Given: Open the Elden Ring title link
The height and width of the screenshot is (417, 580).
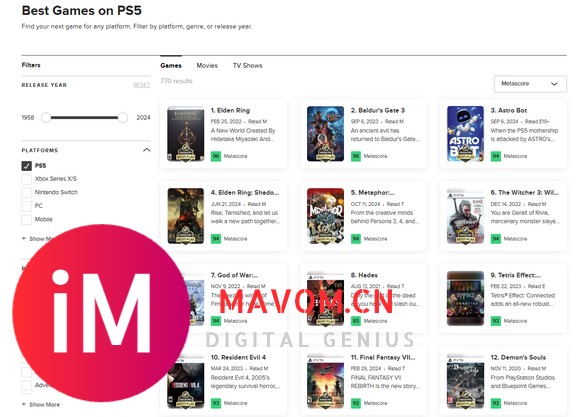Looking at the screenshot, I should pyautogui.click(x=230, y=110).
